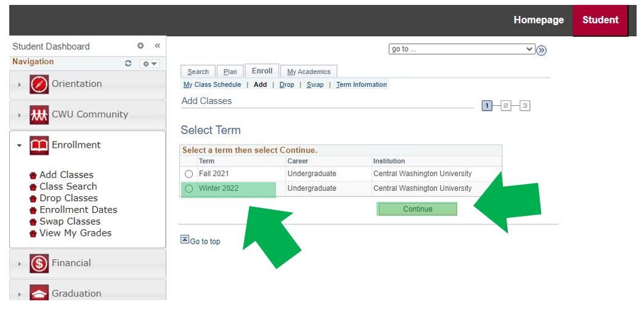The image size is (644, 312).
Task: Click step 3 progress indicator
Action: 524,106
